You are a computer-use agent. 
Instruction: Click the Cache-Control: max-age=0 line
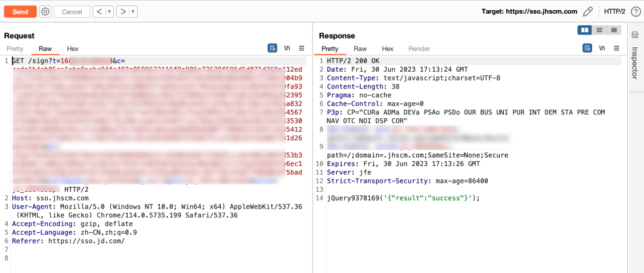[x=375, y=104]
